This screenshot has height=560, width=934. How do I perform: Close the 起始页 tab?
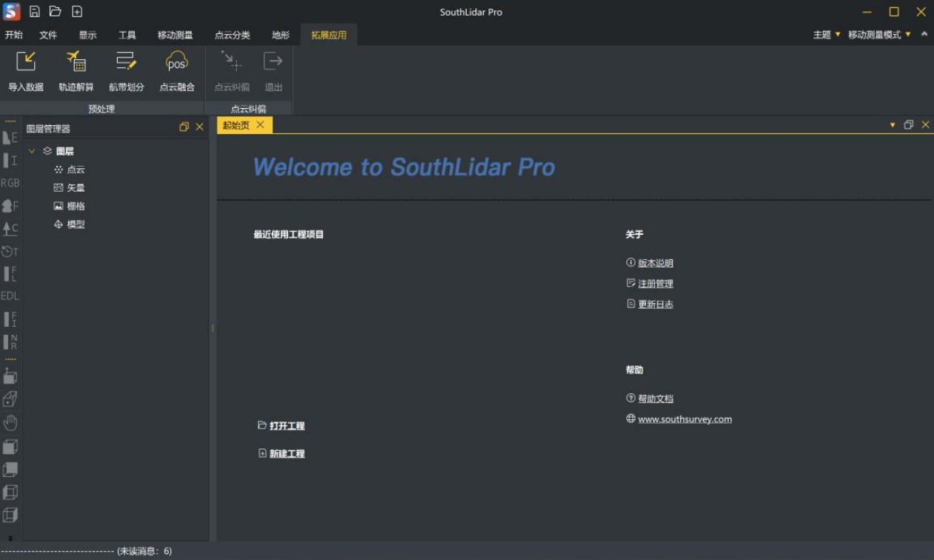pyautogui.click(x=260, y=124)
